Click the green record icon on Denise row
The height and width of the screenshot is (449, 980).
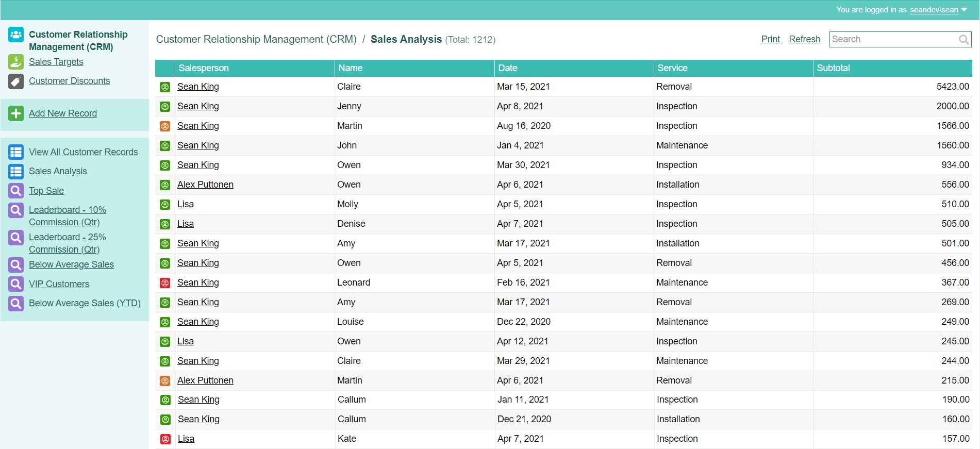point(165,224)
